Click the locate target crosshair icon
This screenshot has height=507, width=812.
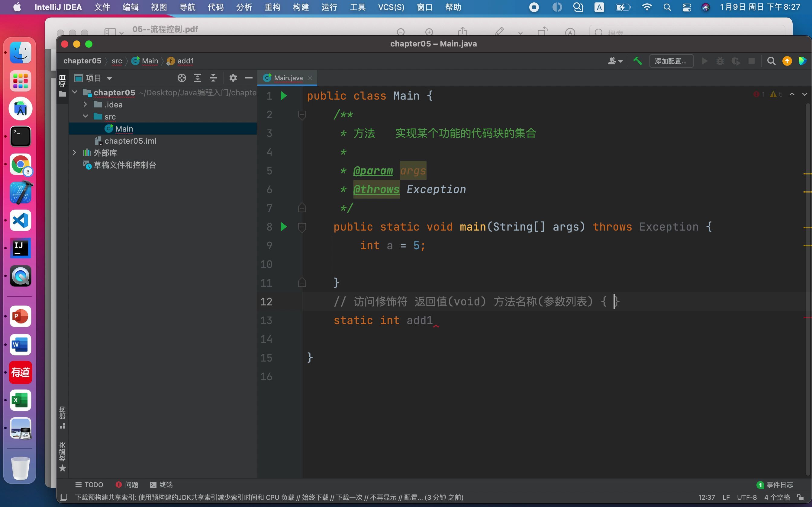(x=182, y=78)
